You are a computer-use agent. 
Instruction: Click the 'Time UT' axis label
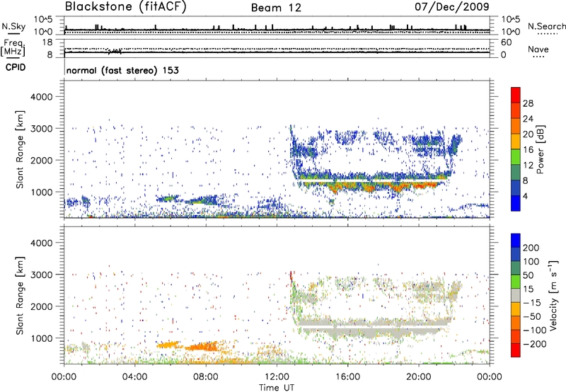point(277,388)
